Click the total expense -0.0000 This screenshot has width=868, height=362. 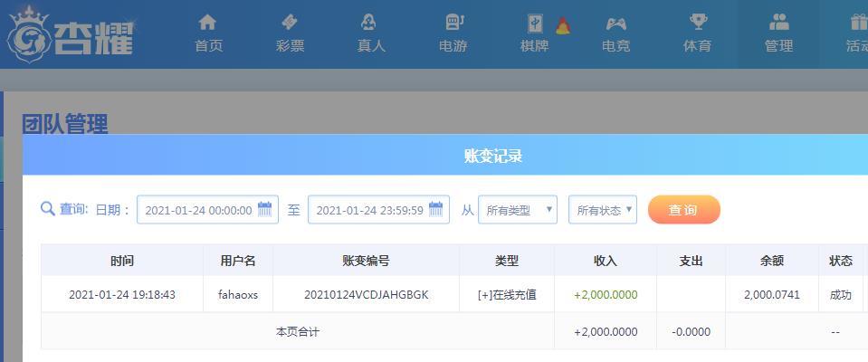[x=691, y=332]
